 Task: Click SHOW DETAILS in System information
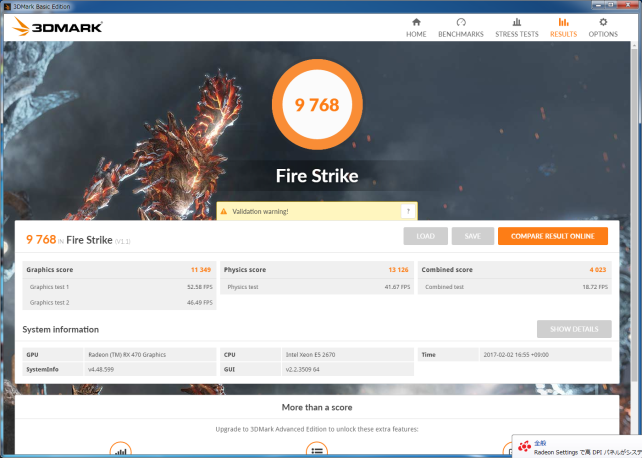[x=574, y=329]
